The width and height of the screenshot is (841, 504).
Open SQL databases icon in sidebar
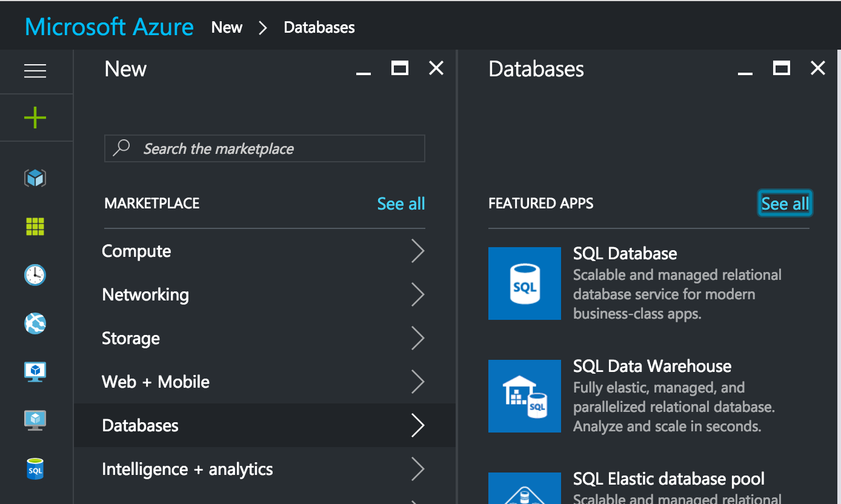[x=35, y=469]
